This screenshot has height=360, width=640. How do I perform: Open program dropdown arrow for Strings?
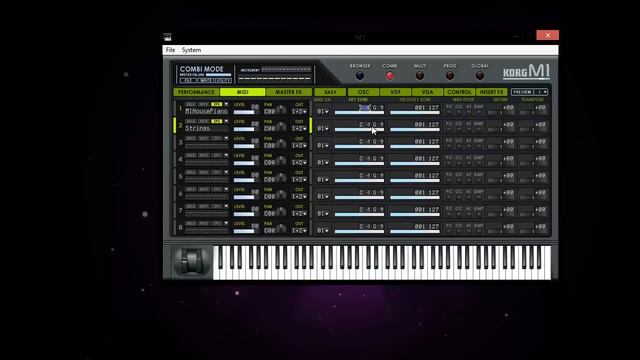[226, 122]
